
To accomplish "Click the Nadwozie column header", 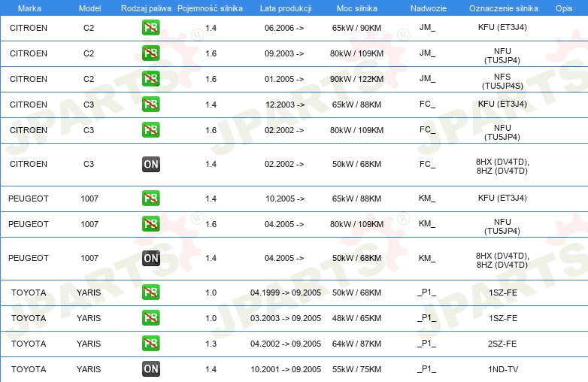I will (x=429, y=8).
